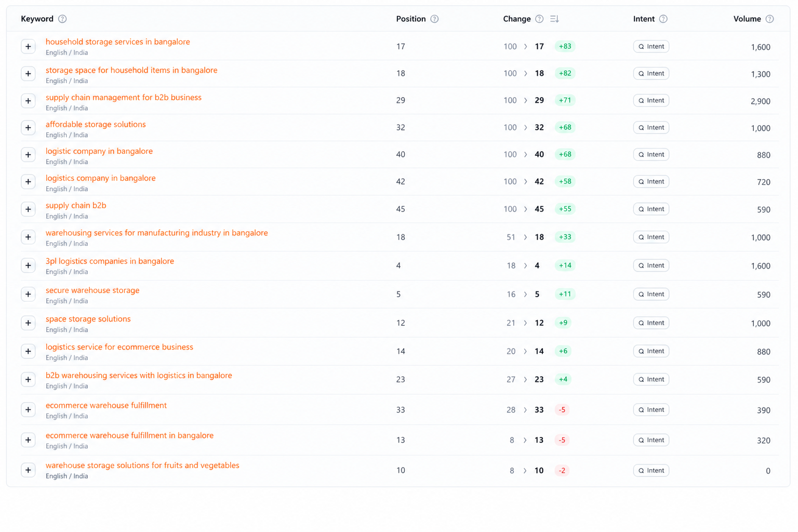This screenshot has width=798, height=532.
Task: Open keyword logistics service for ecommerce business
Action: pyautogui.click(x=119, y=347)
